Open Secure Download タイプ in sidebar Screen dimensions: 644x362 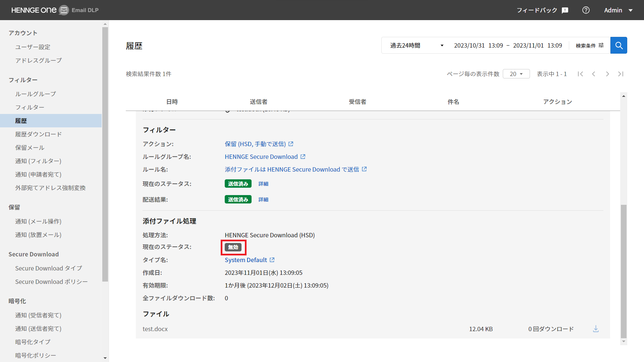click(49, 268)
